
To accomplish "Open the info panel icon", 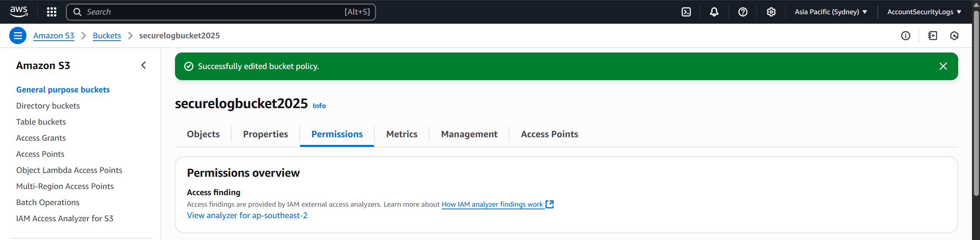I will click(905, 36).
